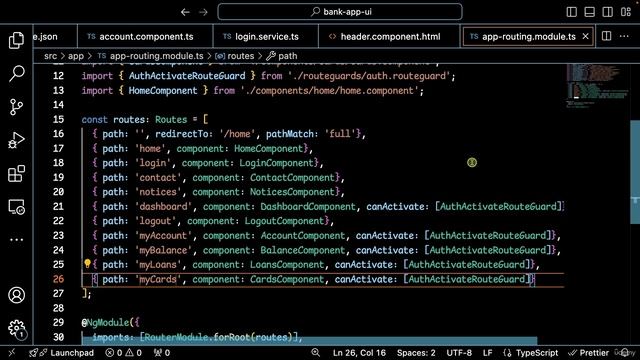This screenshot has height=360, width=640.
Task: Switch to the header.component.html tab
Action: (389, 36)
